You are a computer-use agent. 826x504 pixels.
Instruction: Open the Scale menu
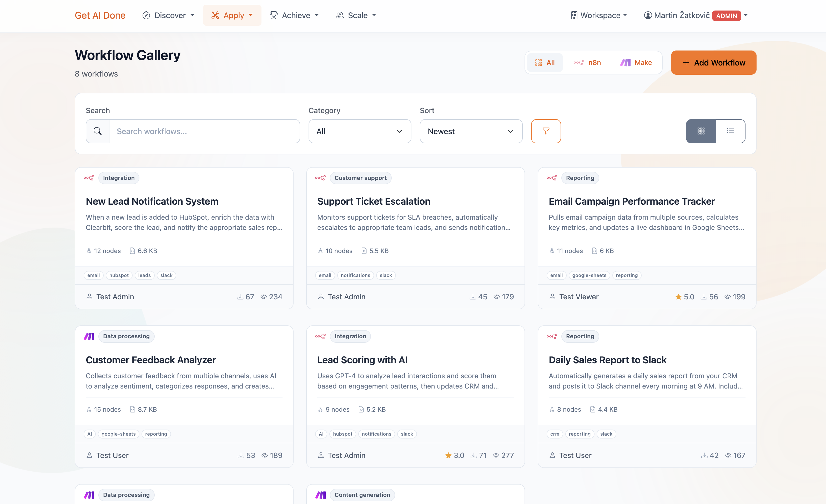click(x=356, y=15)
